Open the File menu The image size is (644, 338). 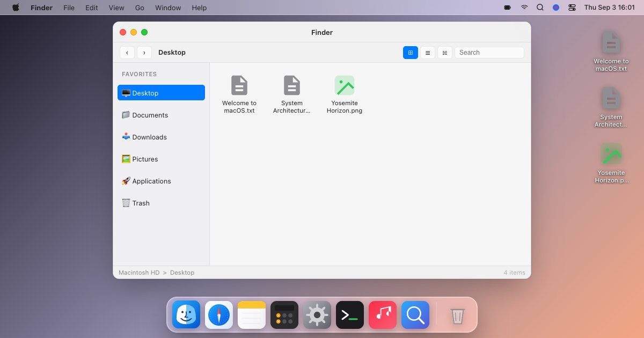(x=69, y=8)
